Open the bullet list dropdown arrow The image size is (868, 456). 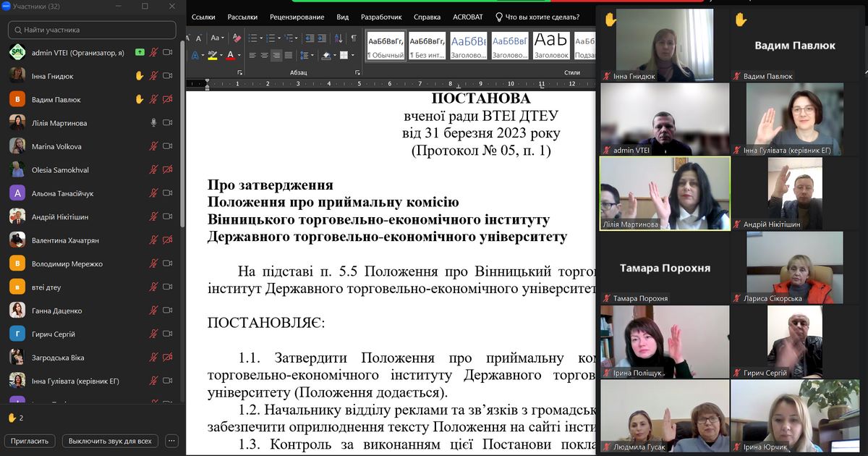[x=262, y=38]
